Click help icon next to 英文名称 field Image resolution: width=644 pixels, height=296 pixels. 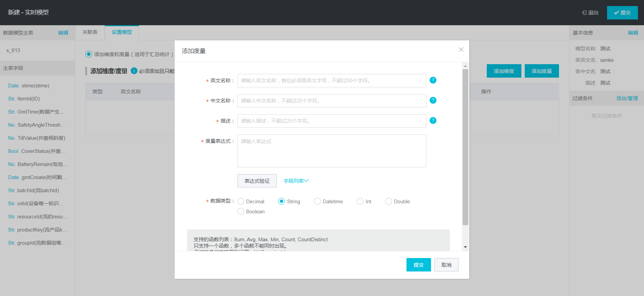pyautogui.click(x=433, y=80)
